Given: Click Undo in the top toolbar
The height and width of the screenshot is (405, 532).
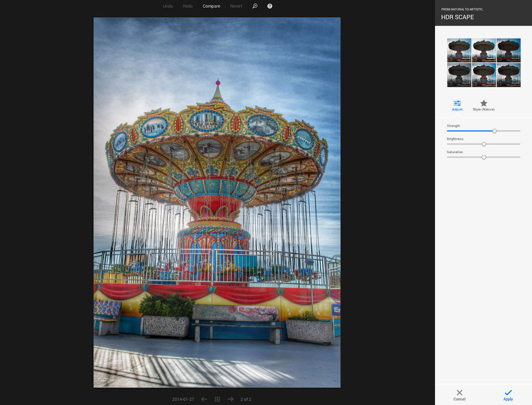Looking at the screenshot, I should [x=167, y=6].
